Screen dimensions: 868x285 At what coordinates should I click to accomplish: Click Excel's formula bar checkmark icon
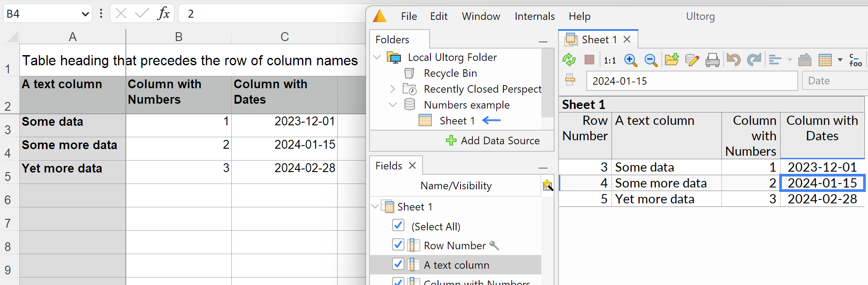(142, 14)
